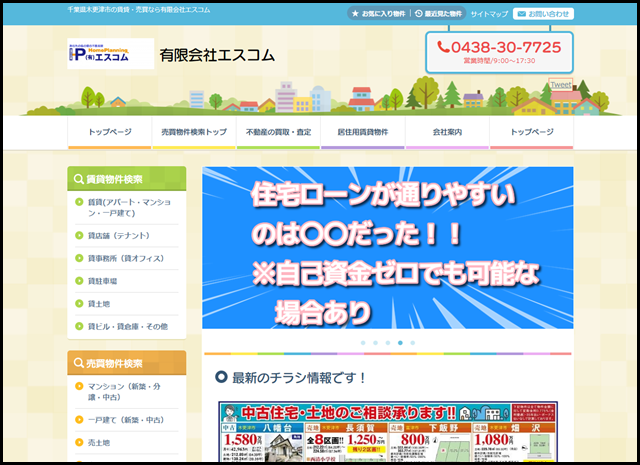Viewport: 640px width, 465px height.
Task: Click magnifier icon in 賃貸物件検索 header
Action: tap(78, 179)
